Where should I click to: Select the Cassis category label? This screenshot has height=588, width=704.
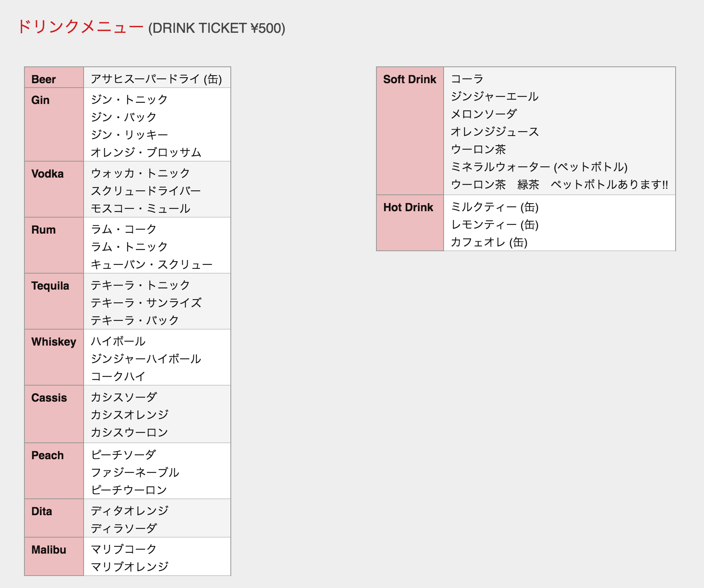(49, 398)
